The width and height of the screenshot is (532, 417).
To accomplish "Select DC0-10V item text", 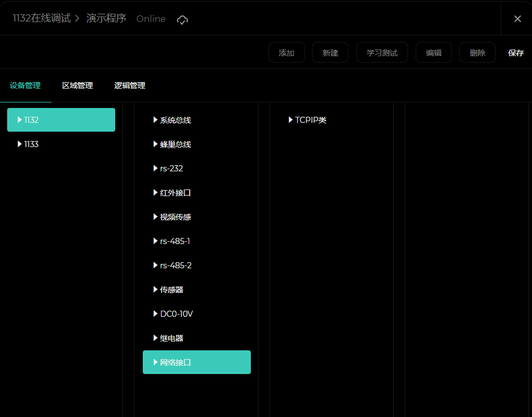I will pyautogui.click(x=176, y=314).
